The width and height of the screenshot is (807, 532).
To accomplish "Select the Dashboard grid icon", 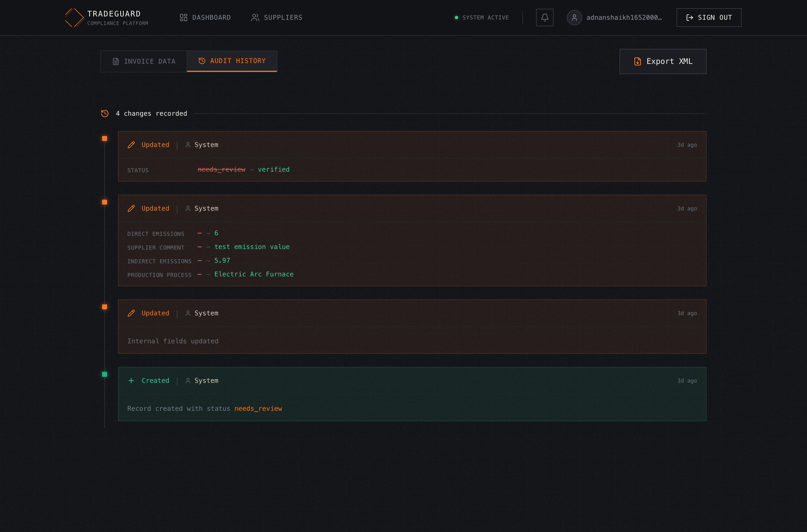I will pos(184,17).
